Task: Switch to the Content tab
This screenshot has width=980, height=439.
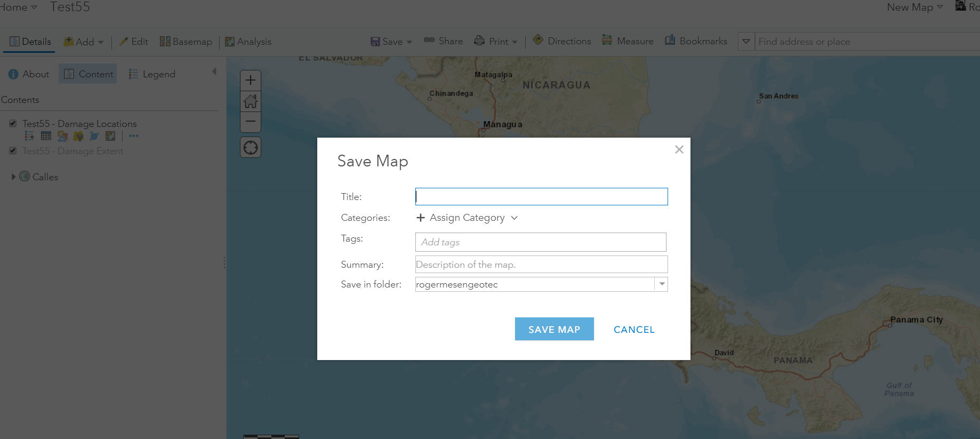Action: (88, 74)
